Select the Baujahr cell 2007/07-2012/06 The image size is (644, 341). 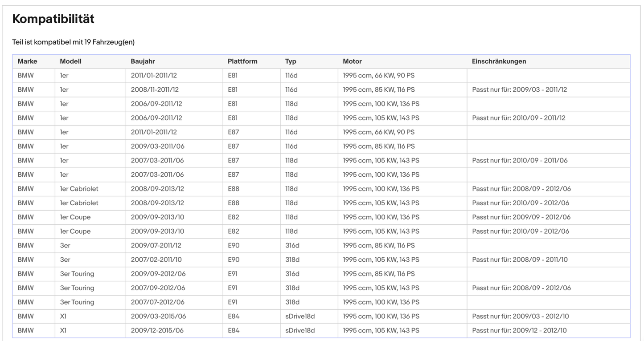(157, 302)
